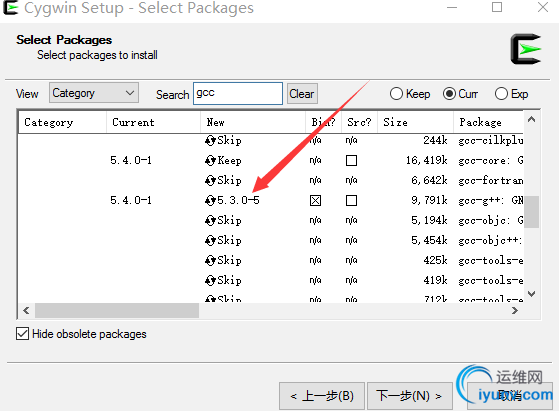
Task: Click the gcc-objc++ package name
Action: (x=491, y=241)
